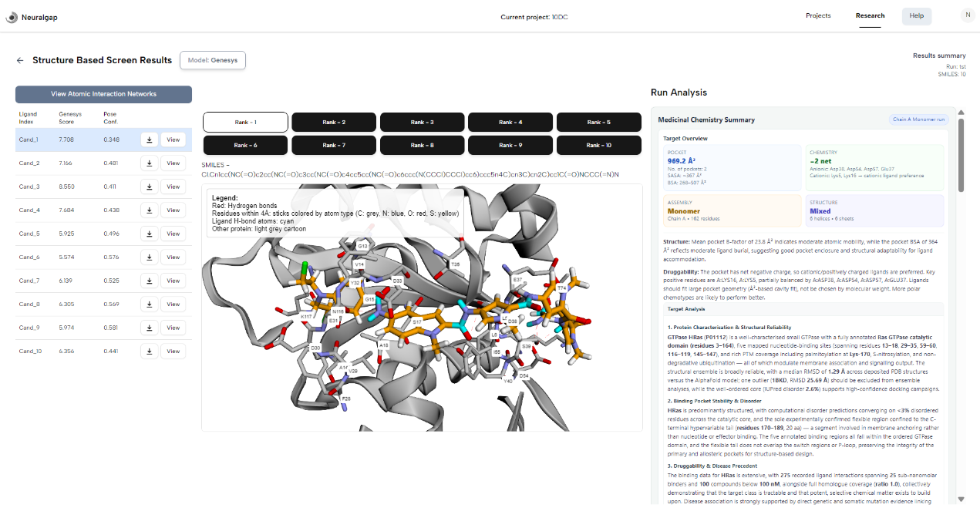Select the Rank - 5 tab
Image resolution: width=980 pixels, height=518 pixels.
coord(599,122)
